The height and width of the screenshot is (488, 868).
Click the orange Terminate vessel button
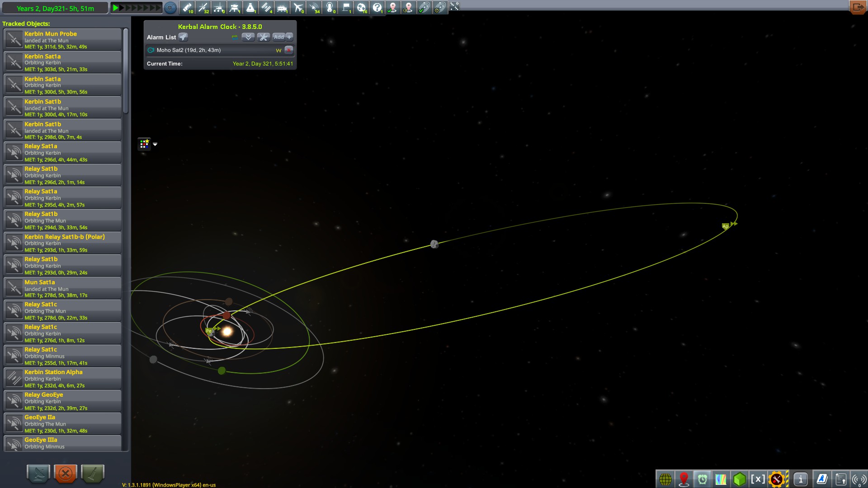click(66, 473)
